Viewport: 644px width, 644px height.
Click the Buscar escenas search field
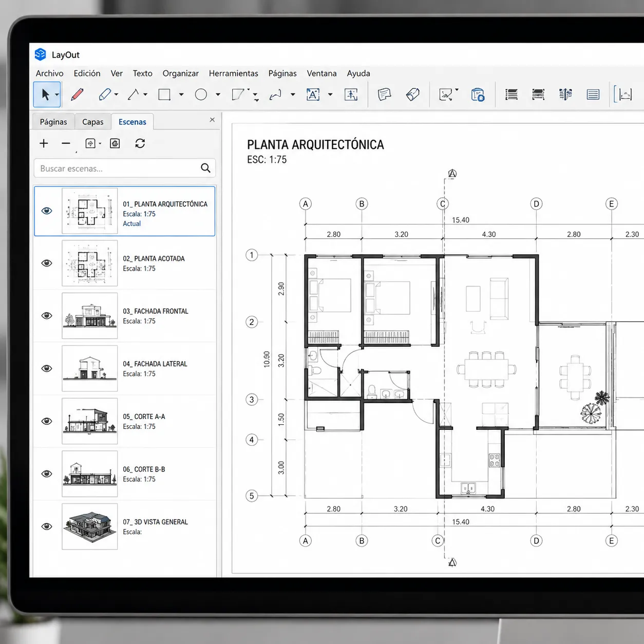point(125,168)
